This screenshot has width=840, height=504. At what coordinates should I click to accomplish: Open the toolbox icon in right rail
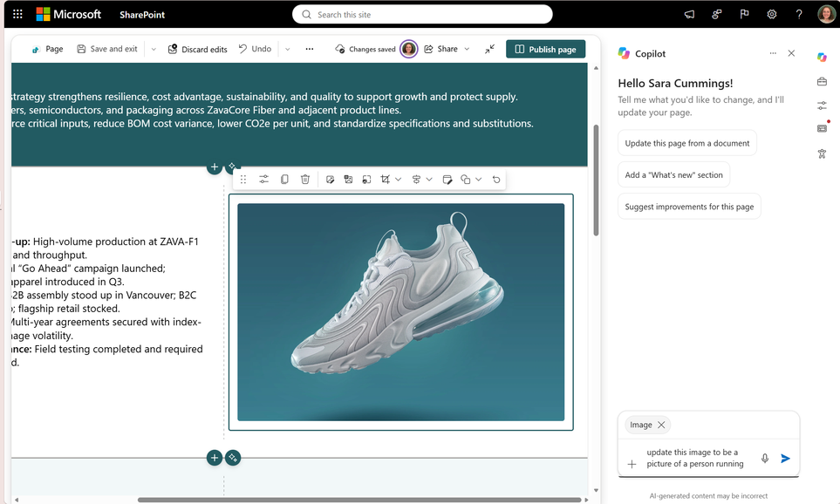coord(822,81)
